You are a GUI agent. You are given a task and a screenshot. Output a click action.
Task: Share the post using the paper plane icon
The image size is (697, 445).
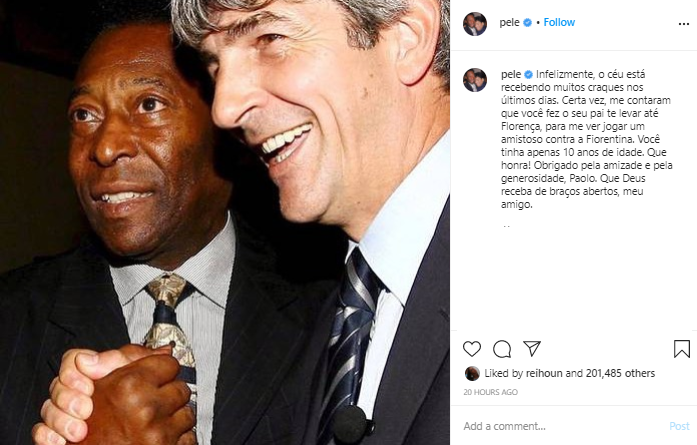(532, 349)
